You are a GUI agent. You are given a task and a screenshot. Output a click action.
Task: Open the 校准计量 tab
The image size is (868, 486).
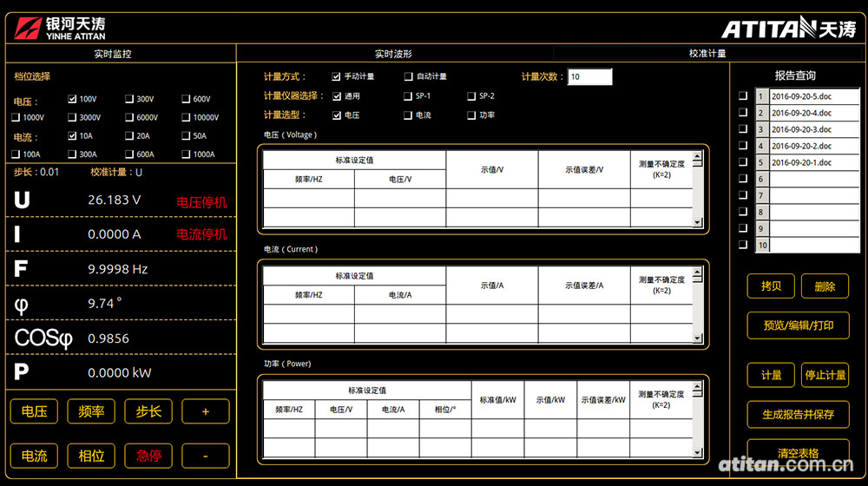(x=707, y=54)
